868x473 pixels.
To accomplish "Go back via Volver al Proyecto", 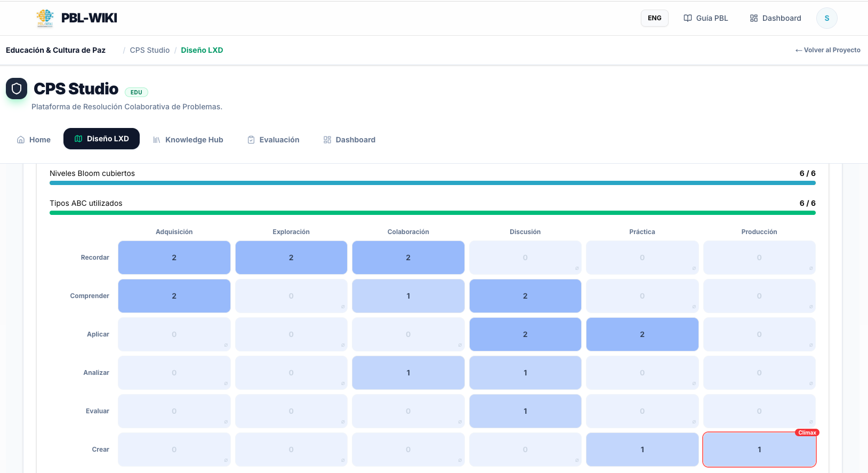I will [x=827, y=50].
